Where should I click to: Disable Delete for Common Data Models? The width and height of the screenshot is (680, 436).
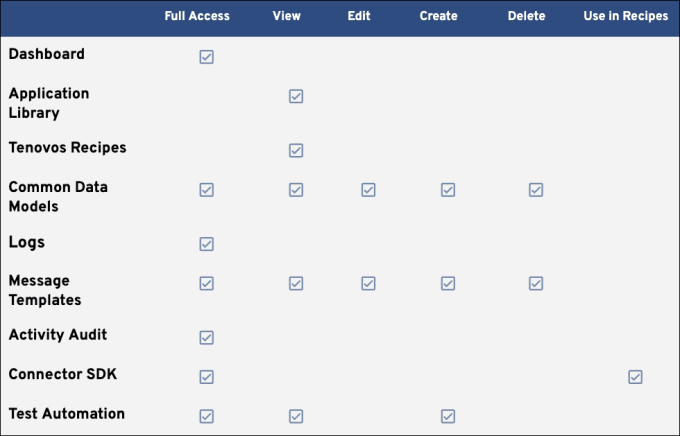pos(535,189)
